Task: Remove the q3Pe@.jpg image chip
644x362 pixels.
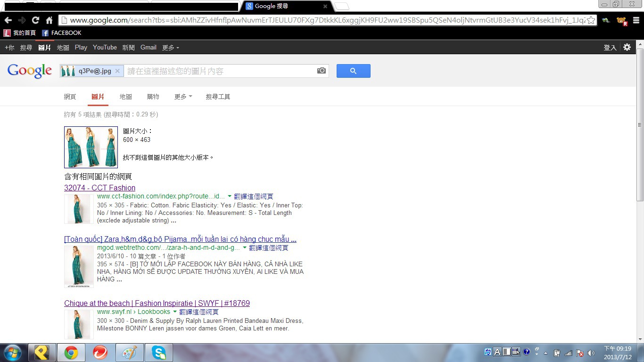Action: pos(117,71)
